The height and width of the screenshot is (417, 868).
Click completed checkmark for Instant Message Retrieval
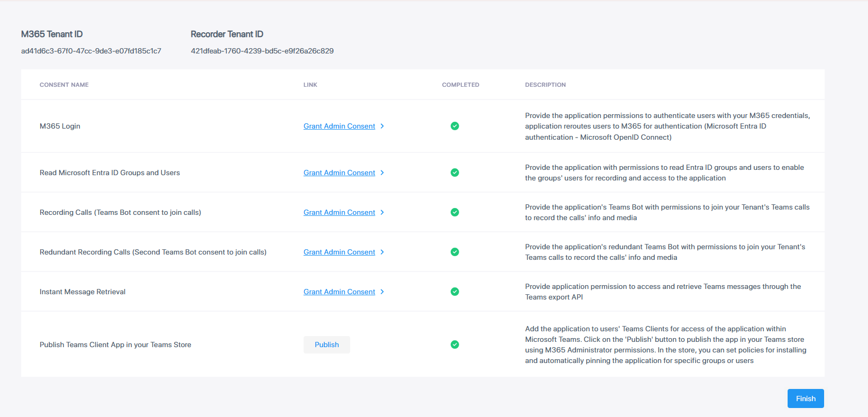(x=454, y=292)
